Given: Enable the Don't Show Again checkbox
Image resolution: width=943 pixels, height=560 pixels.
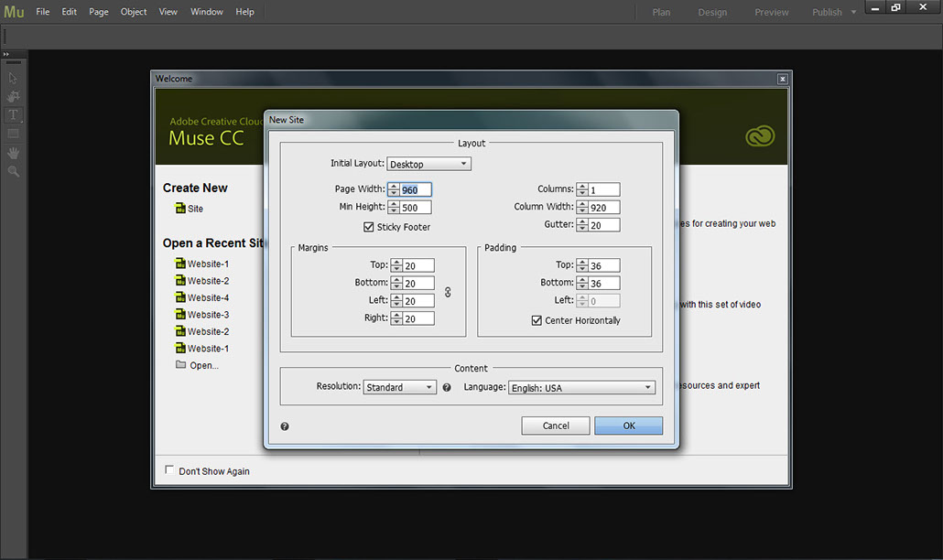Looking at the screenshot, I should tap(169, 470).
